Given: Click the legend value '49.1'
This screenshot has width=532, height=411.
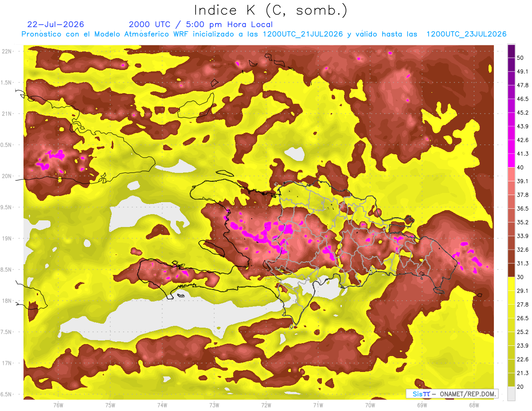Looking at the screenshot, I should 522,71.
